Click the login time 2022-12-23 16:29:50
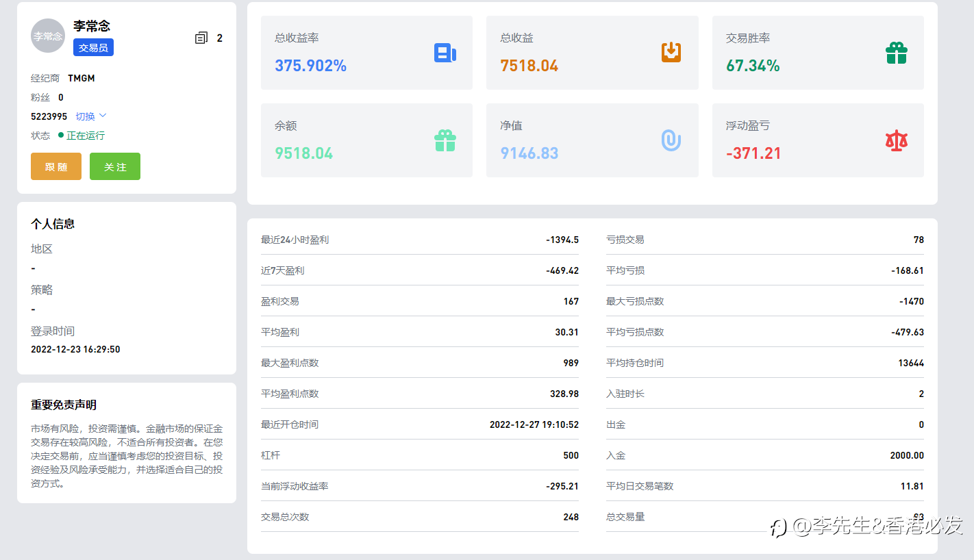The width and height of the screenshot is (974, 560). point(75,349)
